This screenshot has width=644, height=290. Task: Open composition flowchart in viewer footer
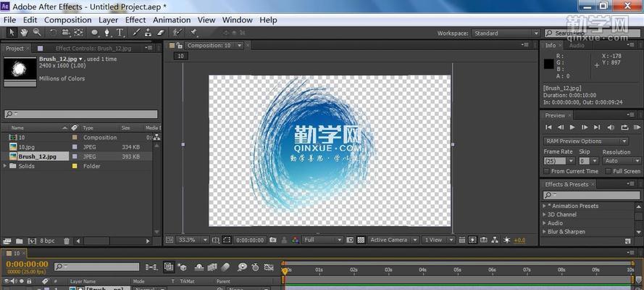[x=495, y=240]
